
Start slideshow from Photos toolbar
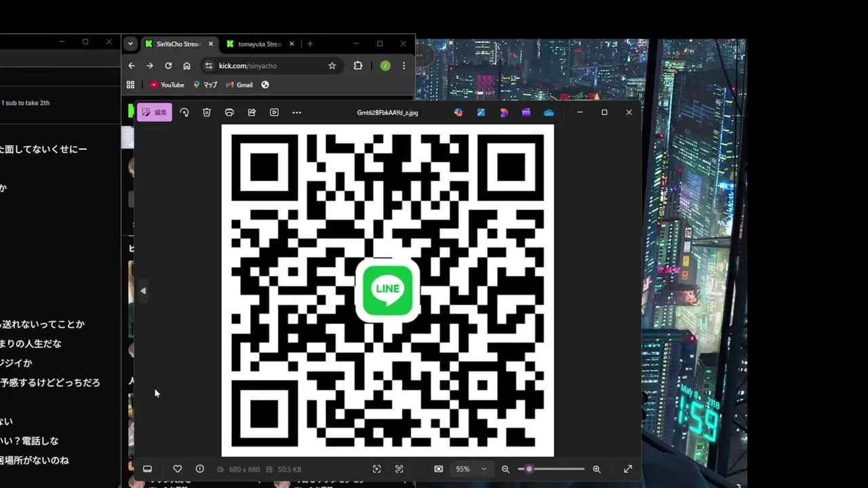point(274,113)
